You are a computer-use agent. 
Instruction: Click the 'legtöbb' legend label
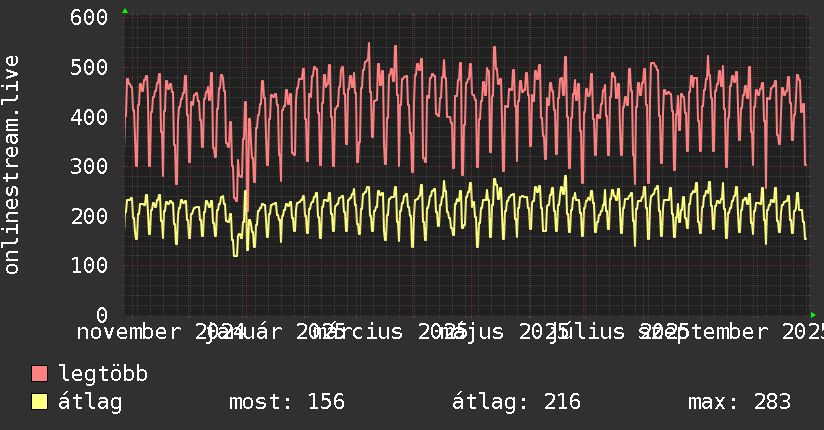pyautogui.click(x=103, y=374)
